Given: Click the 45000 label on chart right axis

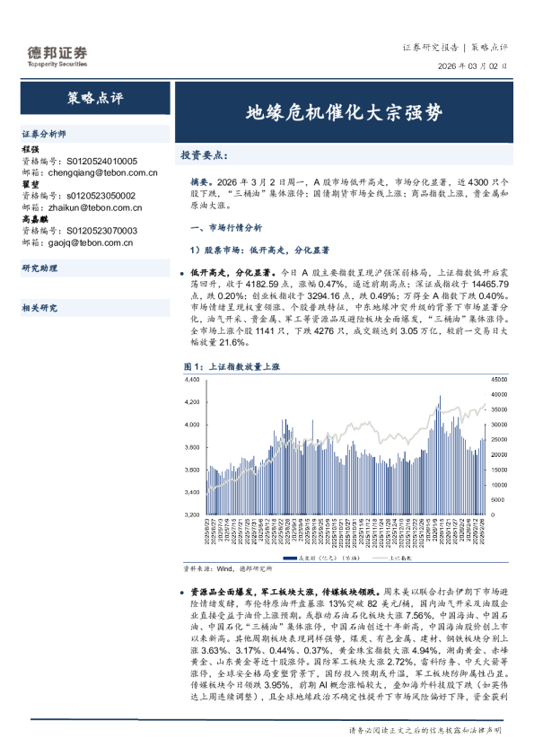Looking at the screenshot, I should click(499, 380).
